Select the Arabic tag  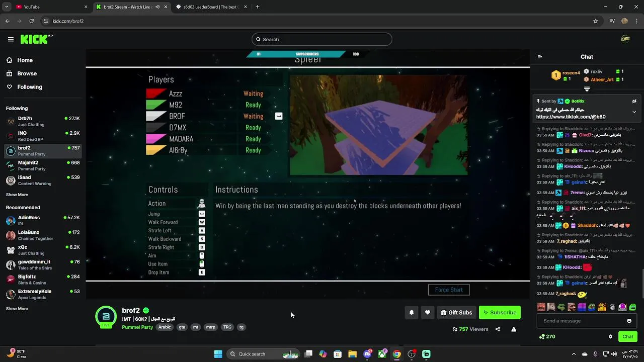pos(165,327)
